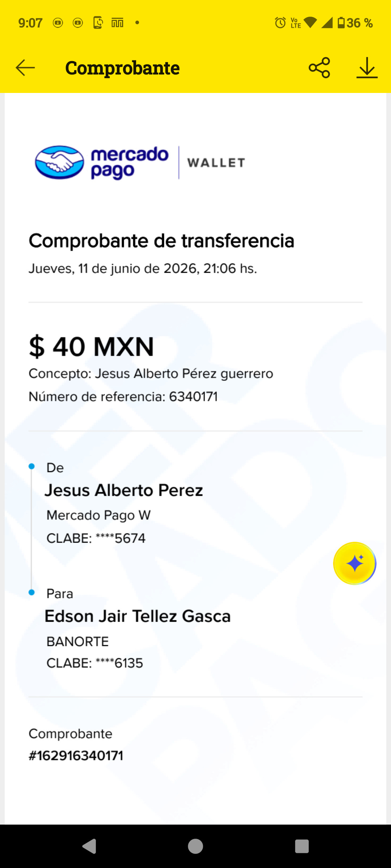This screenshot has height=868, width=391.
Task: Download the comprobante via the download icon
Action: 367,68
